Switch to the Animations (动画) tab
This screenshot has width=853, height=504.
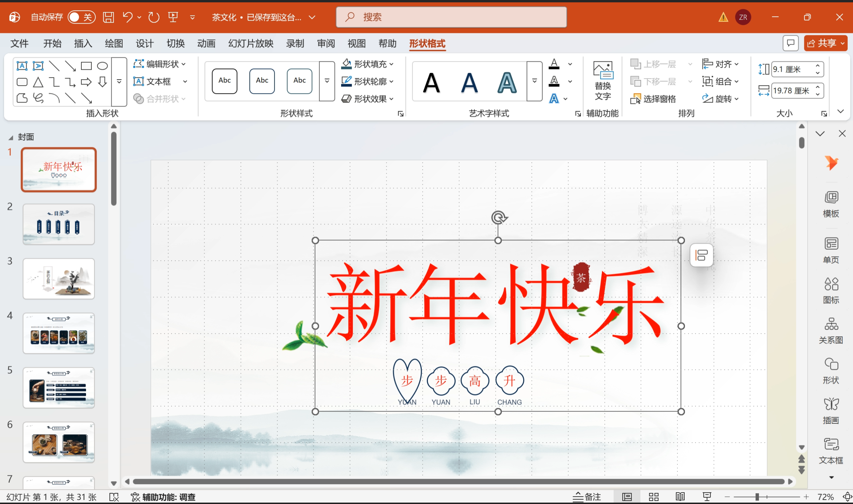coord(206,43)
